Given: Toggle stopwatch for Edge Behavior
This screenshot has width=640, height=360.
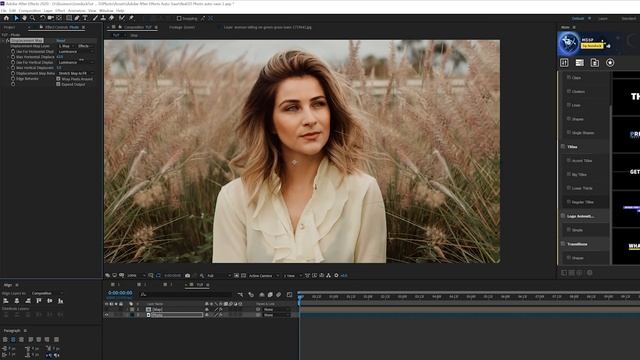Looking at the screenshot, I should [x=13, y=78].
